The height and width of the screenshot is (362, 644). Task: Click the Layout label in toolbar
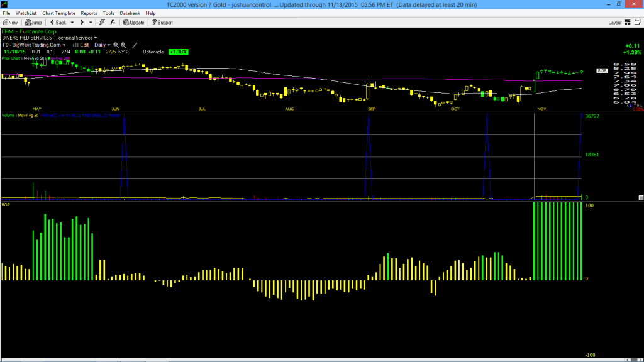pos(615,23)
